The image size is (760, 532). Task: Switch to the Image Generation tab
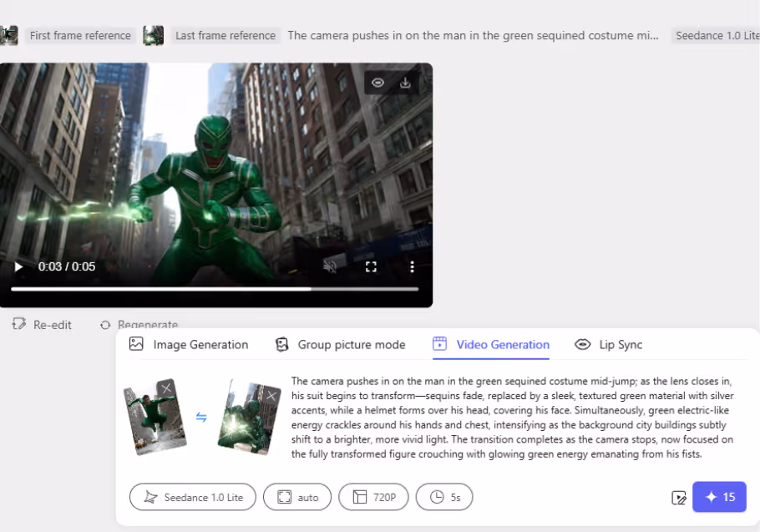pos(190,344)
